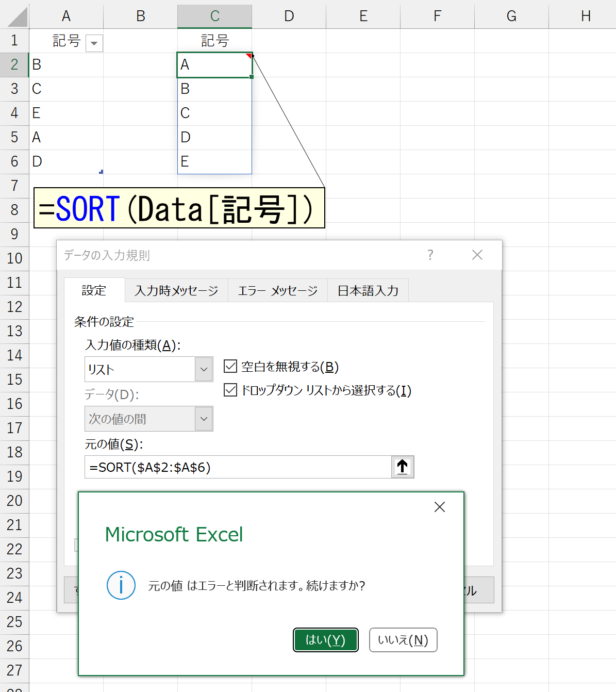616x692 pixels.
Task: Select cell C5 containing D
Action: coord(215,138)
